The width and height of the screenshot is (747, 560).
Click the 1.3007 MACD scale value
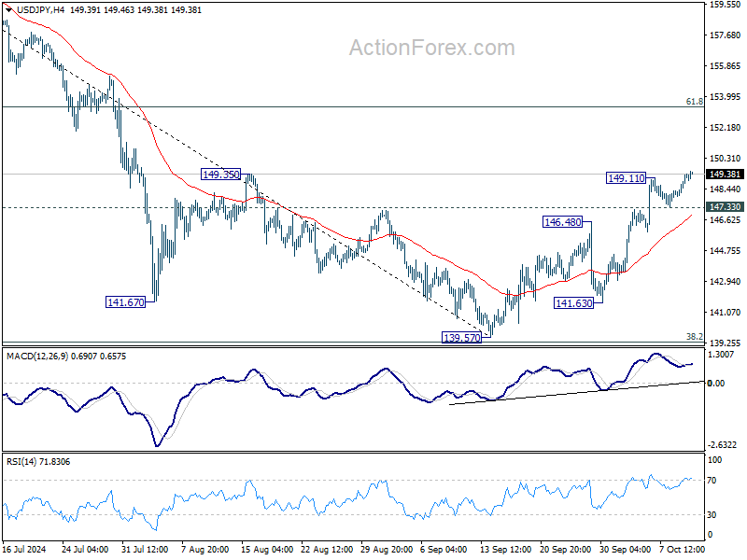click(x=721, y=355)
